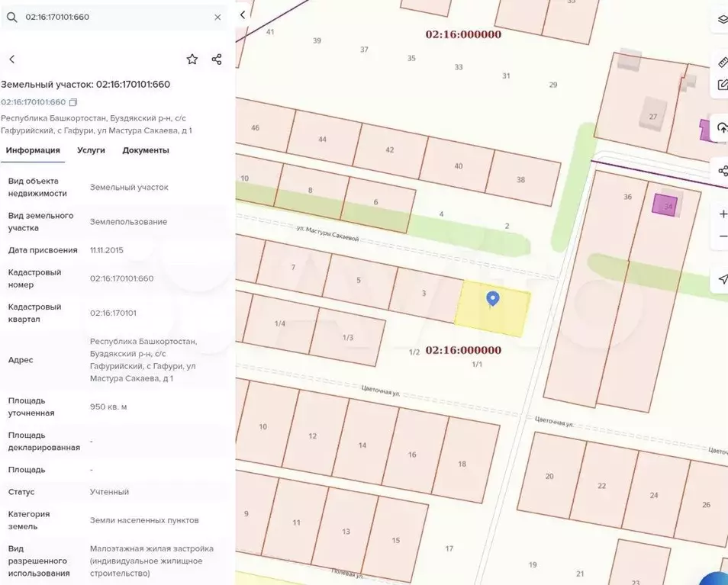
Task: Click the status value 'Учтенный'
Action: 110,492
